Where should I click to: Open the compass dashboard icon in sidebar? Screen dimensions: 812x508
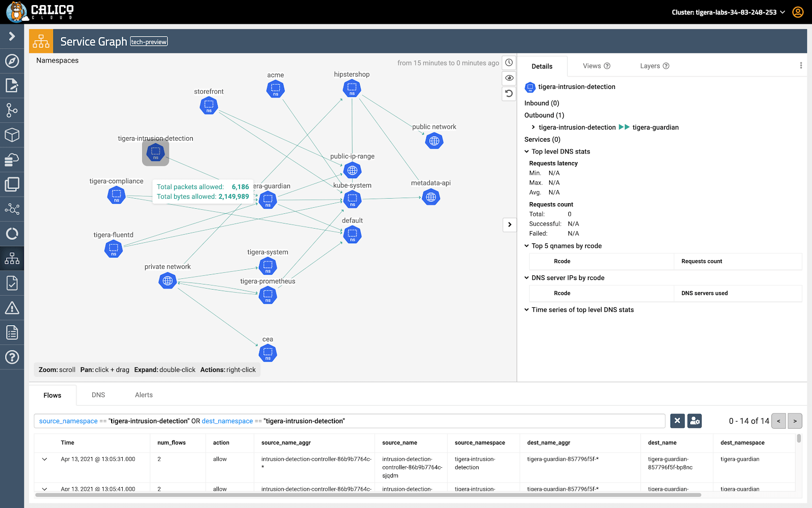12,61
